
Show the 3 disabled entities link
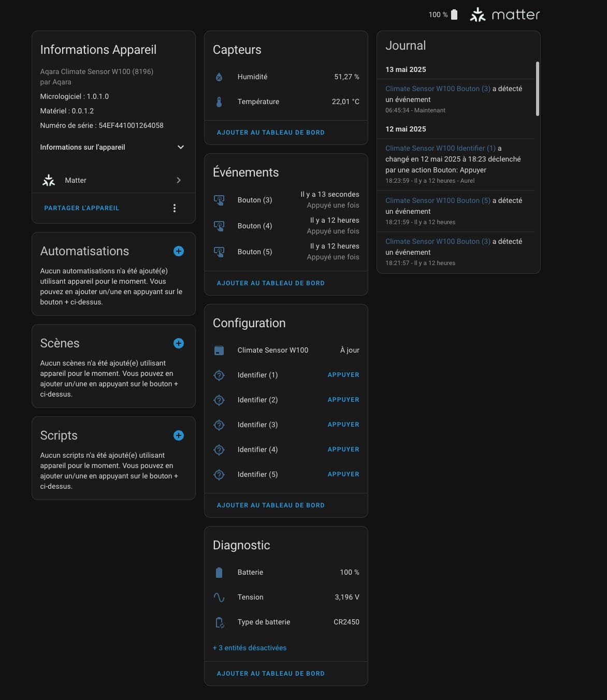(250, 648)
